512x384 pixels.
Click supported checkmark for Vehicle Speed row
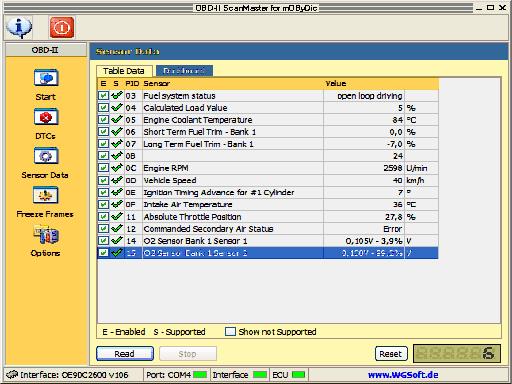tap(117, 180)
